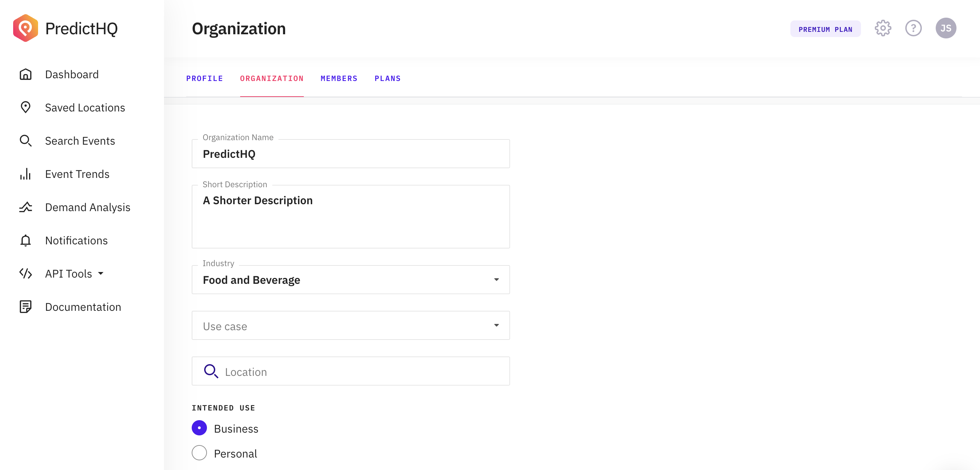Open Demand Analysis via its chart icon
The height and width of the screenshot is (470, 980).
pos(26,207)
